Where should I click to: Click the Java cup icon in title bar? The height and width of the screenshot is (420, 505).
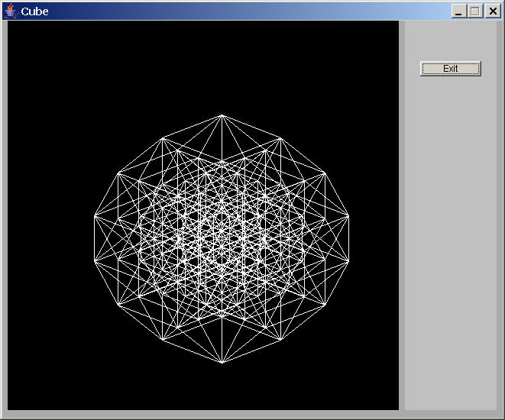click(11, 11)
